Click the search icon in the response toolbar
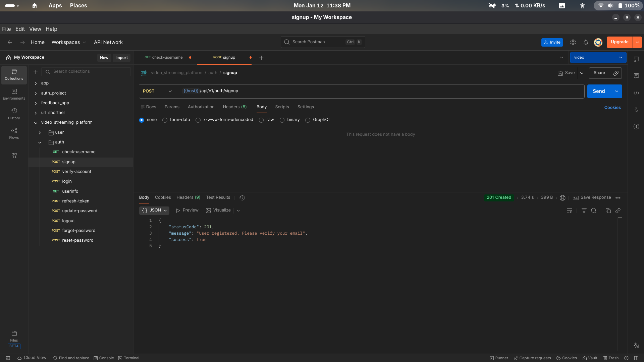The height and width of the screenshot is (362, 644). [593, 210]
